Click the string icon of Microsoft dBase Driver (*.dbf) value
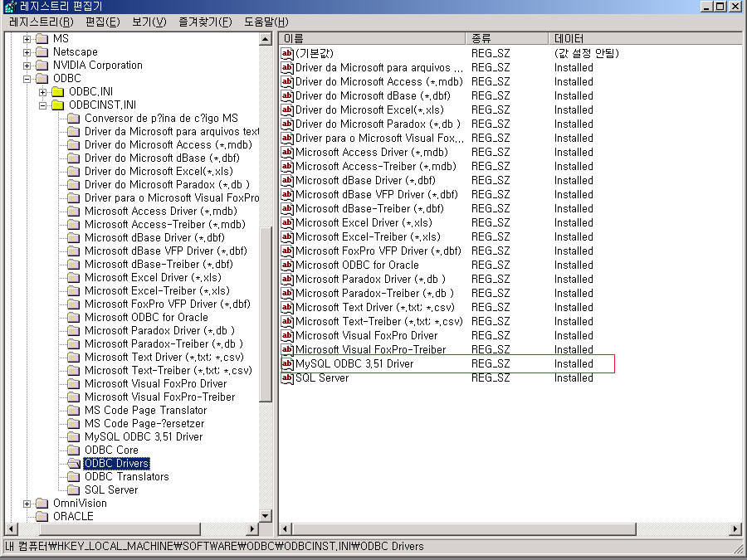Viewport: 747px width, 560px height. 287,181
